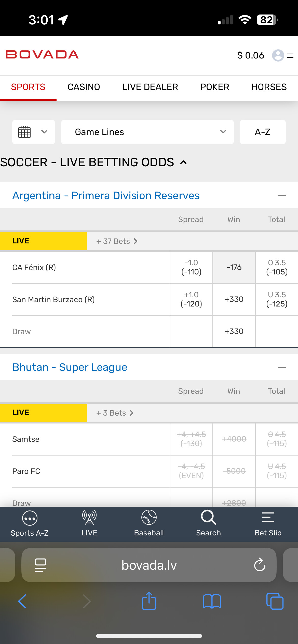Switch to the POKER tab
Viewport: 298px width, 644px height.
click(x=215, y=87)
